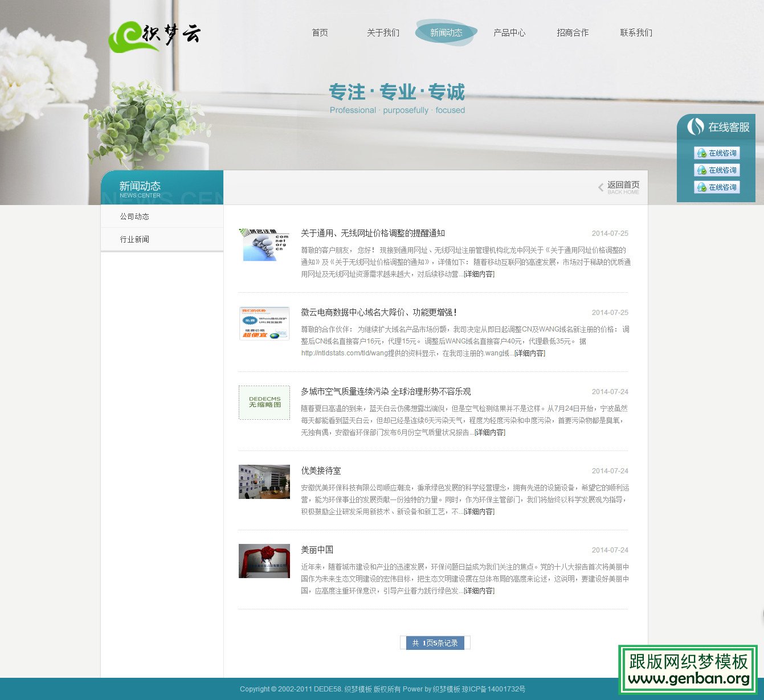The image size is (764, 700).
Task: Click the DEDECMS 无缩略图 placeholder image
Action: coord(264,403)
